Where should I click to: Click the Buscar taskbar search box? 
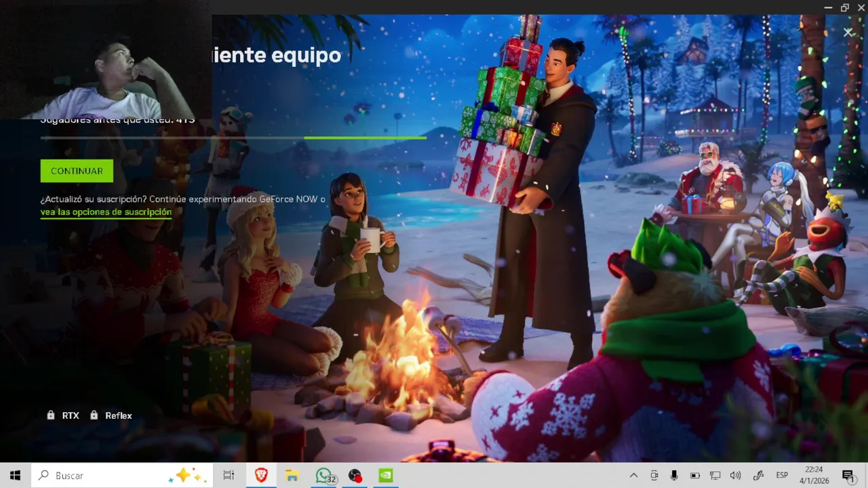tap(122, 476)
